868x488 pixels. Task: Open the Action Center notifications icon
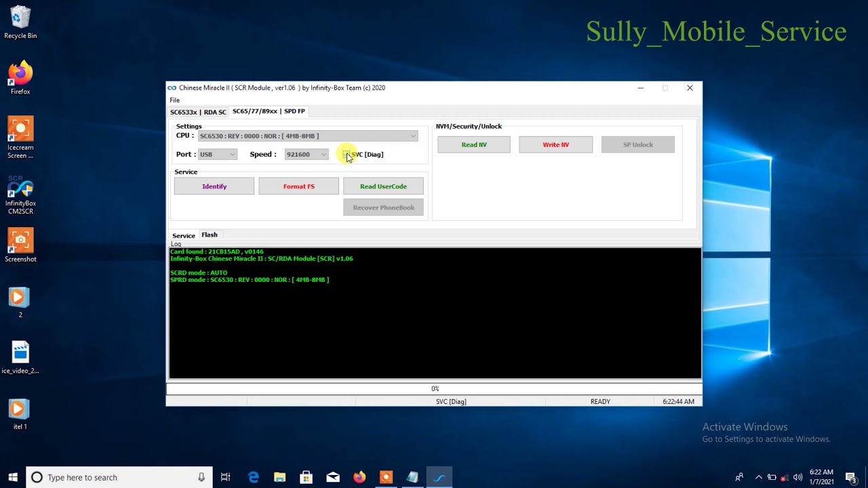tap(851, 477)
